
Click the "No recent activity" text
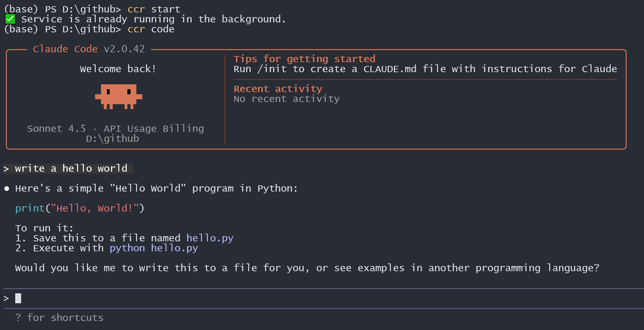pos(287,99)
